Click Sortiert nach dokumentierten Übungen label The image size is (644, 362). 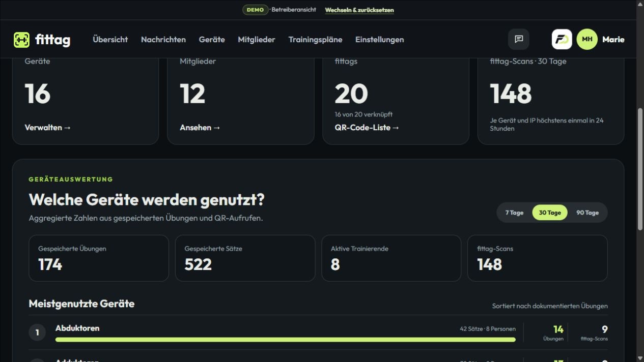(x=550, y=306)
